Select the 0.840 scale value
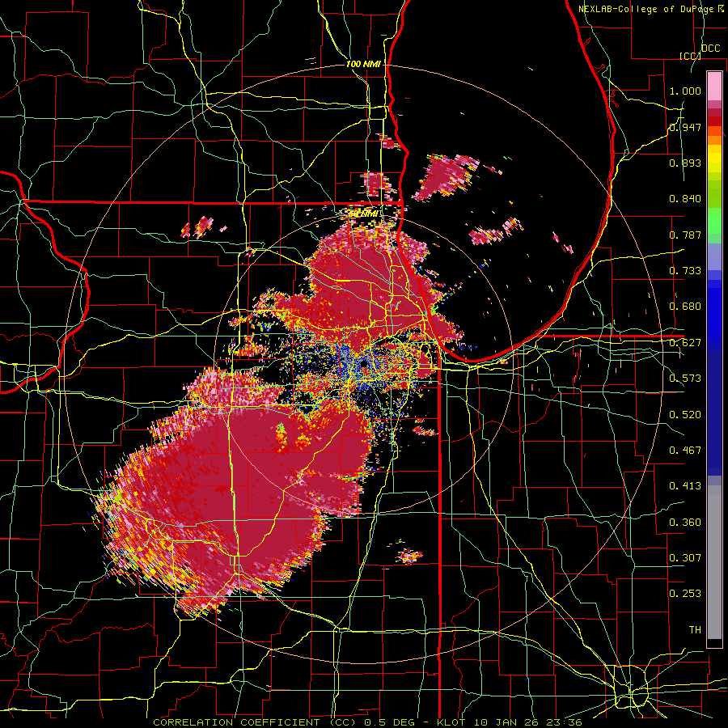728x728 pixels. (685, 199)
